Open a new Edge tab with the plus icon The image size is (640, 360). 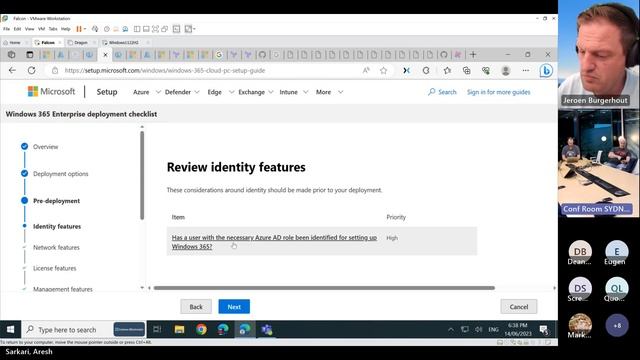[473, 54]
